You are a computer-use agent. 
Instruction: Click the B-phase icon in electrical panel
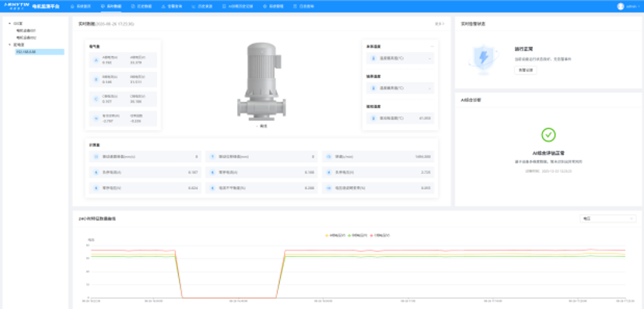[96, 79]
